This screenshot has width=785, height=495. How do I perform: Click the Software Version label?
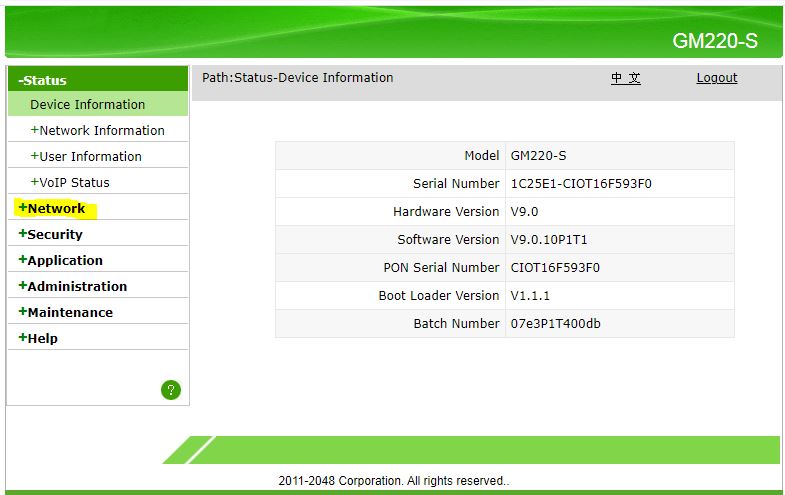(x=448, y=240)
